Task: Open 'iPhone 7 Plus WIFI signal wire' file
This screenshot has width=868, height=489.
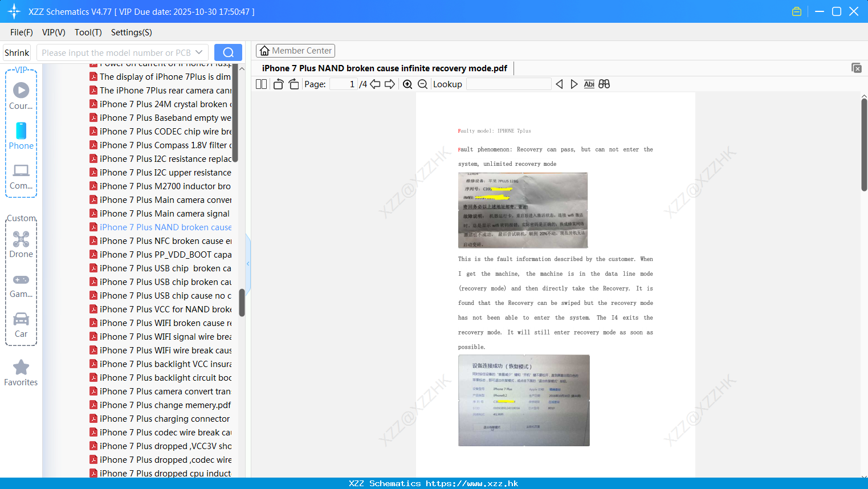Action: tap(160, 337)
